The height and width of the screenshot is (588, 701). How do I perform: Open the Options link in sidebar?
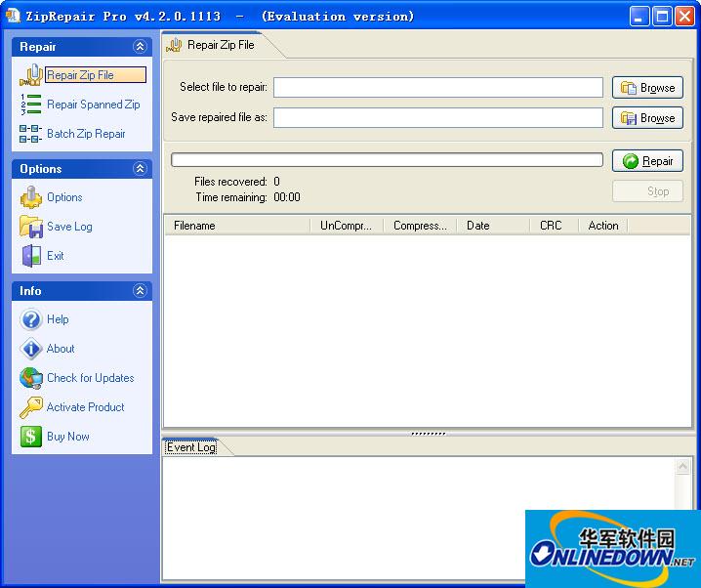pos(64,197)
